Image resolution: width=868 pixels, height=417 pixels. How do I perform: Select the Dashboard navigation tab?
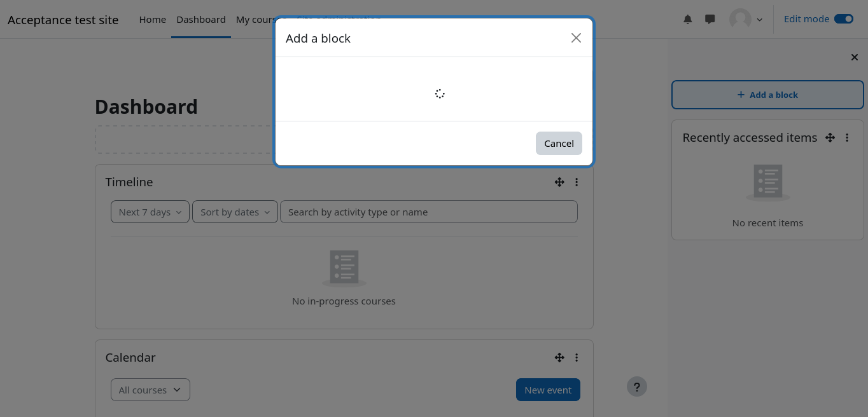pos(201,20)
